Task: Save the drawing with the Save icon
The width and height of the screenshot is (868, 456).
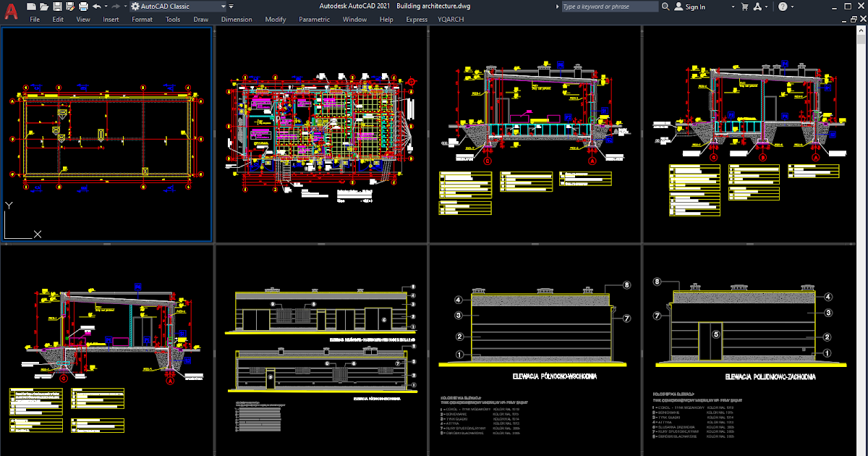Action: (58, 7)
